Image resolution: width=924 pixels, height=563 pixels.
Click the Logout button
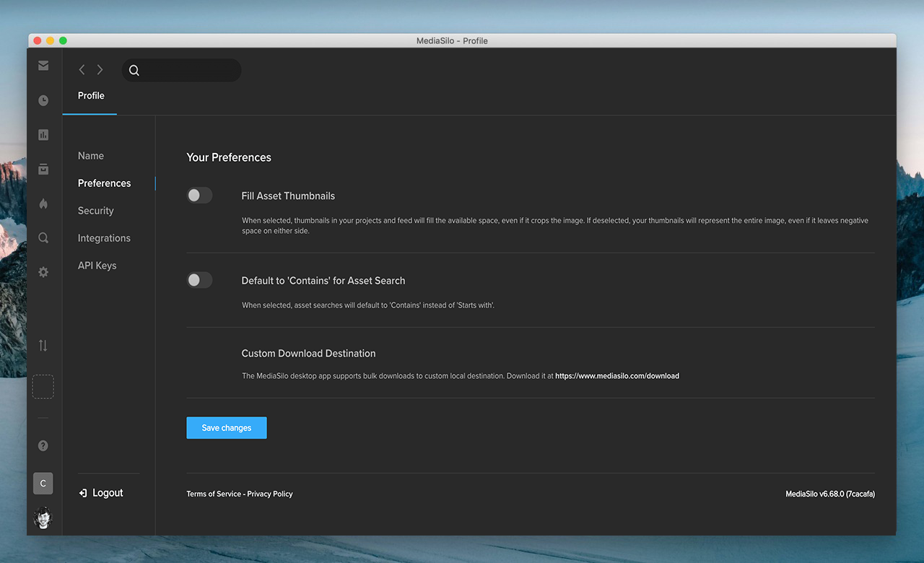tap(101, 493)
